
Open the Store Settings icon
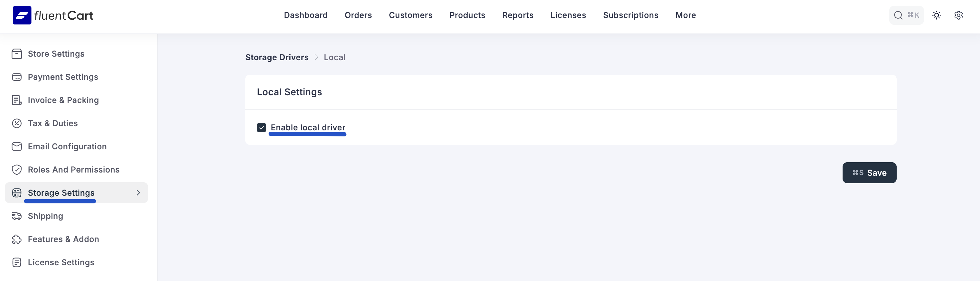tap(17, 54)
